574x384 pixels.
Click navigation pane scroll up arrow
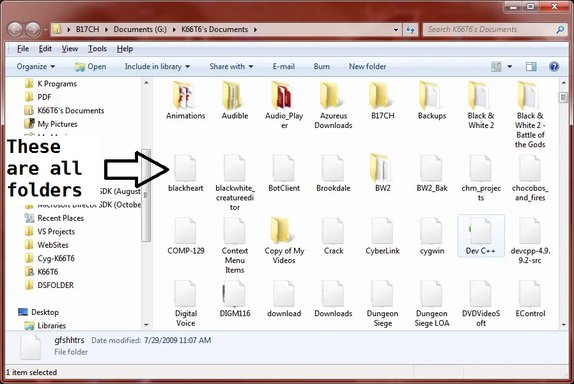[x=146, y=83]
